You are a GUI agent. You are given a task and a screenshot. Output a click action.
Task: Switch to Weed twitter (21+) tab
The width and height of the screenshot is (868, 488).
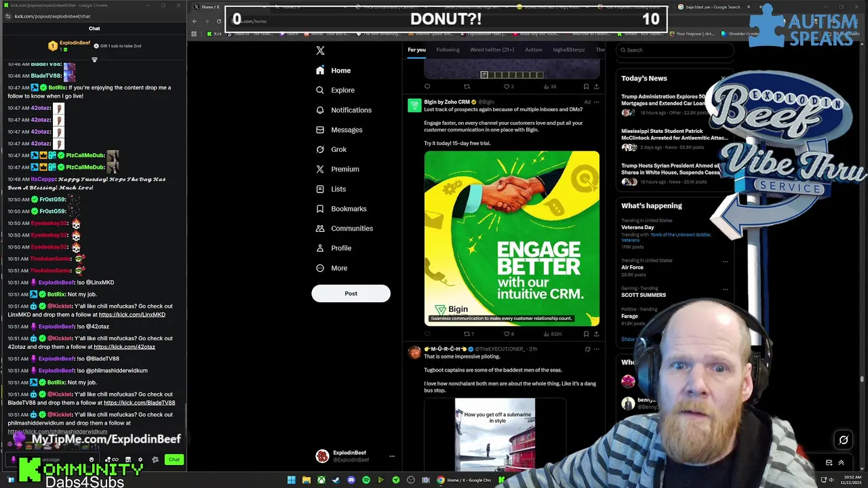click(492, 49)
